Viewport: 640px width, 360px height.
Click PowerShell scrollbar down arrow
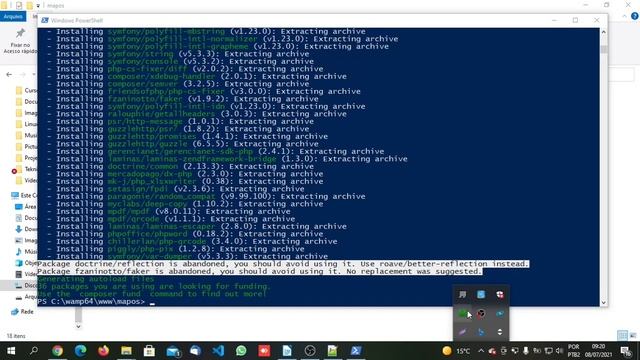click(x=604, y=302)
